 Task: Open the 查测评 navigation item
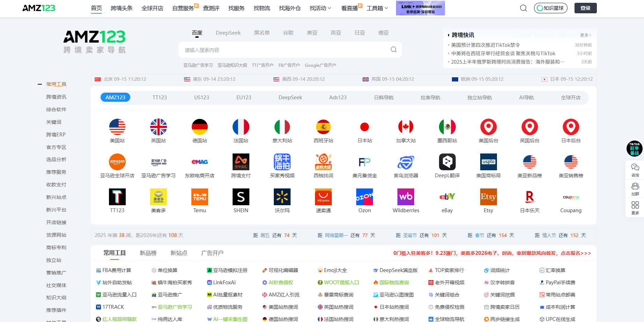pos(211,8)
